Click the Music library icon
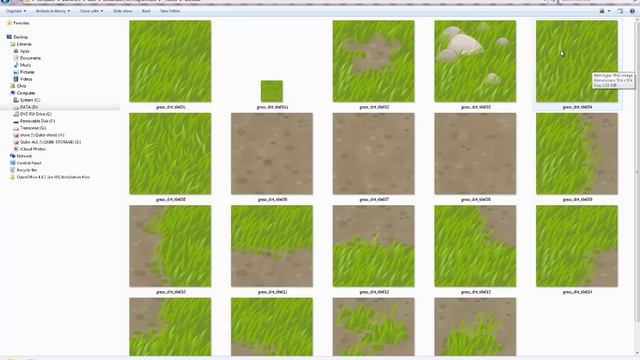Screen dimensions: 640x360 [x=16, y=65]
